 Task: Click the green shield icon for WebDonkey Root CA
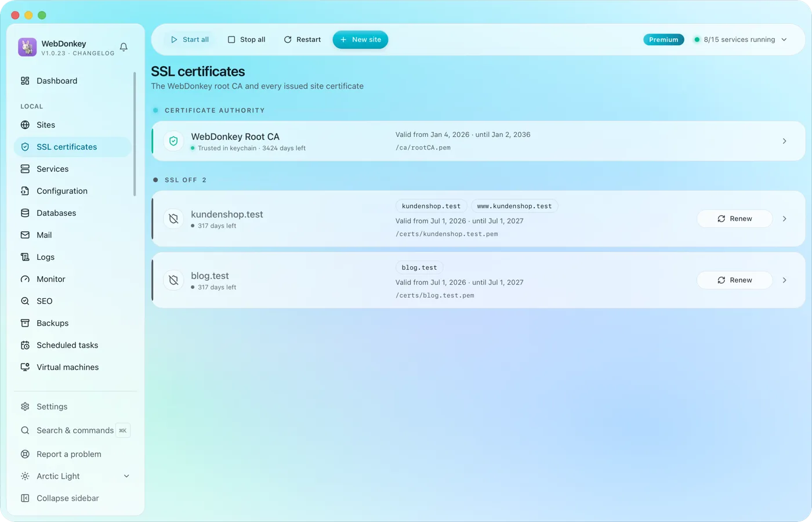tap(173, 141)
